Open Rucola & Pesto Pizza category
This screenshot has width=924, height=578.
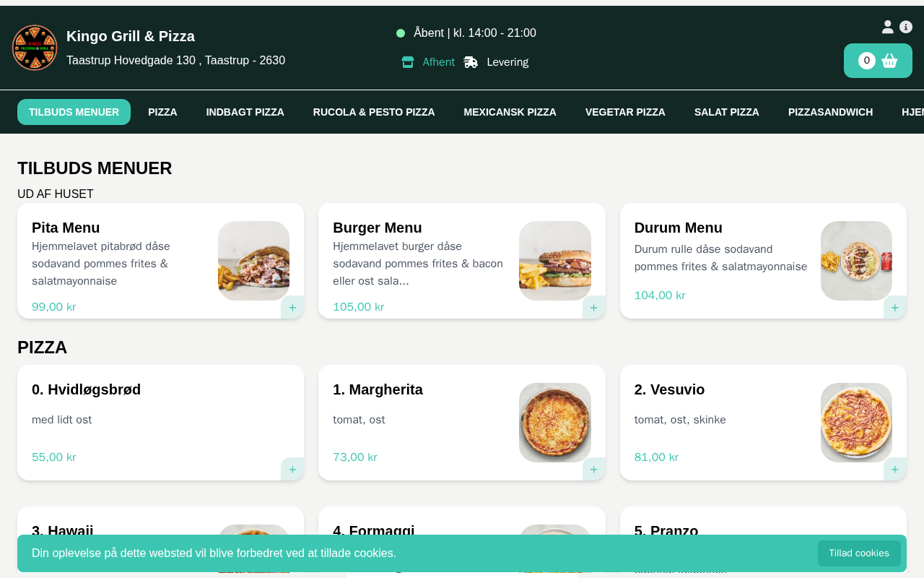pyautogui.click(x=374, y=112)
